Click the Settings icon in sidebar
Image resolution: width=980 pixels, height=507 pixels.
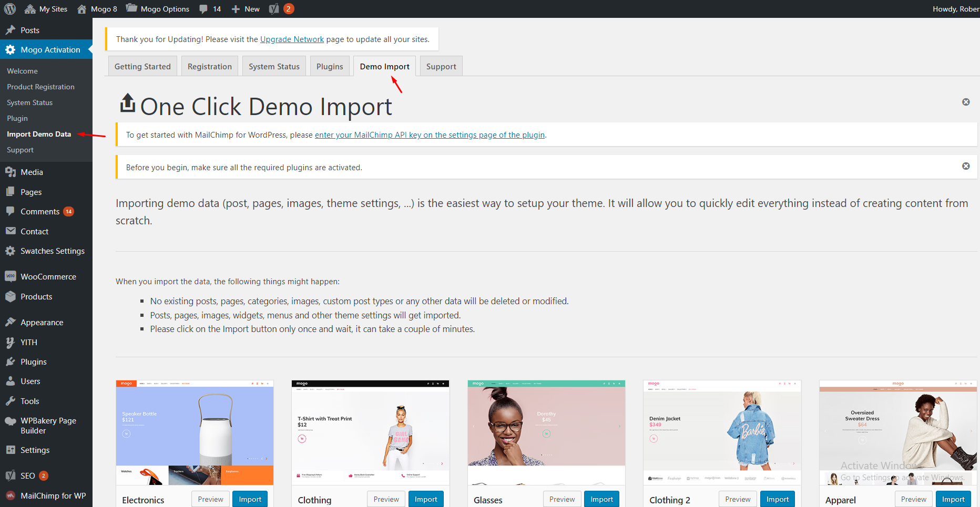(x=11, y=450)
